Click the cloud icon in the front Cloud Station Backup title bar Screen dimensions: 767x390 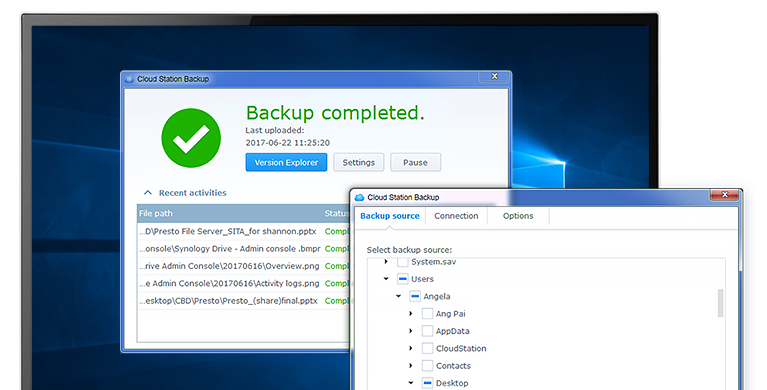point(360,197)
